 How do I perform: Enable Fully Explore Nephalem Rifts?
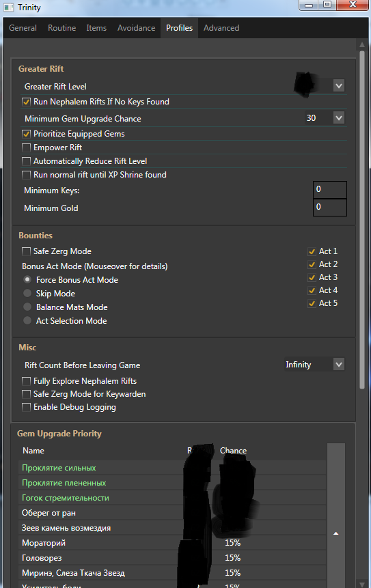[26, 381]
